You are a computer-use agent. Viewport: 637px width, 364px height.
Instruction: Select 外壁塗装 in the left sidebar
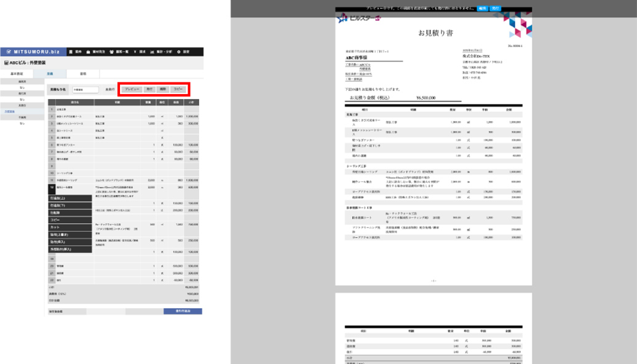(10, 111)
